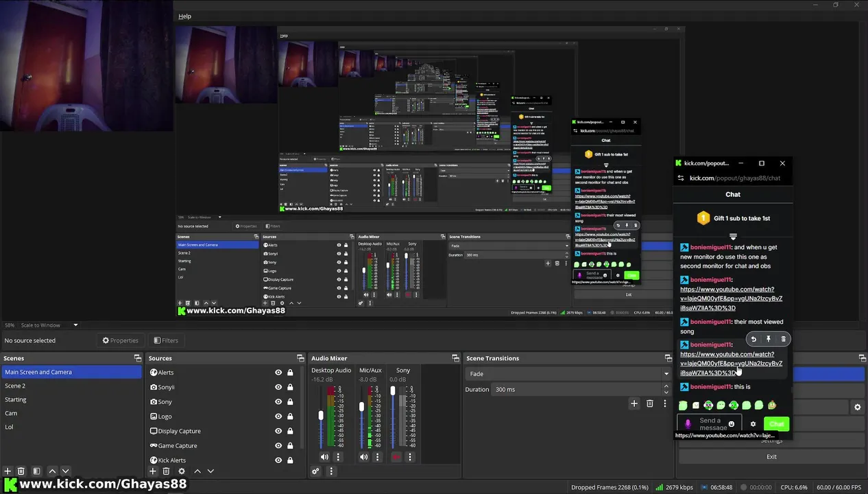Send message with green Chat button
Viewport: 868px width, 494px height.
point(777,424)
